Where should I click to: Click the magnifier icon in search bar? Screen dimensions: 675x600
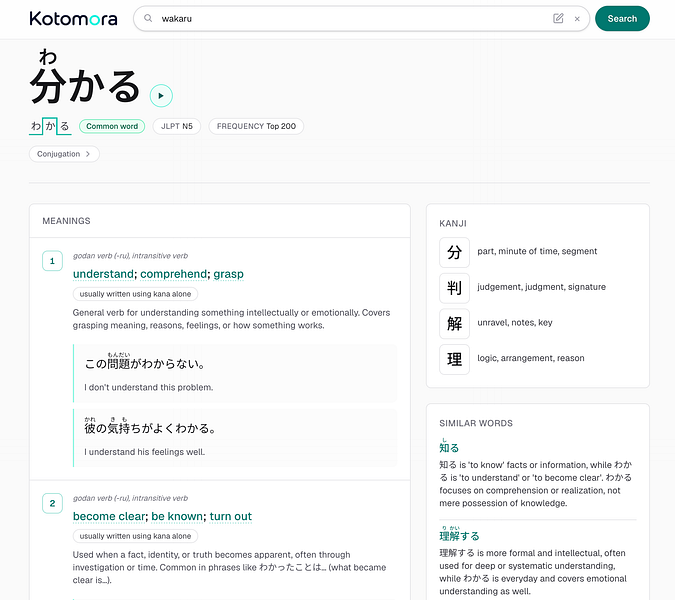tap(148, 18)
